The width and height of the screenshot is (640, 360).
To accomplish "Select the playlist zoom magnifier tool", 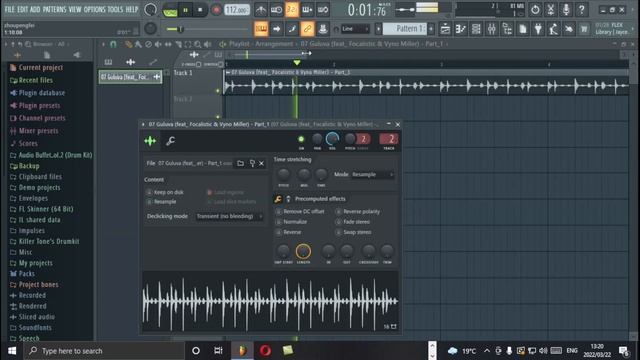I will coord(198,44).
